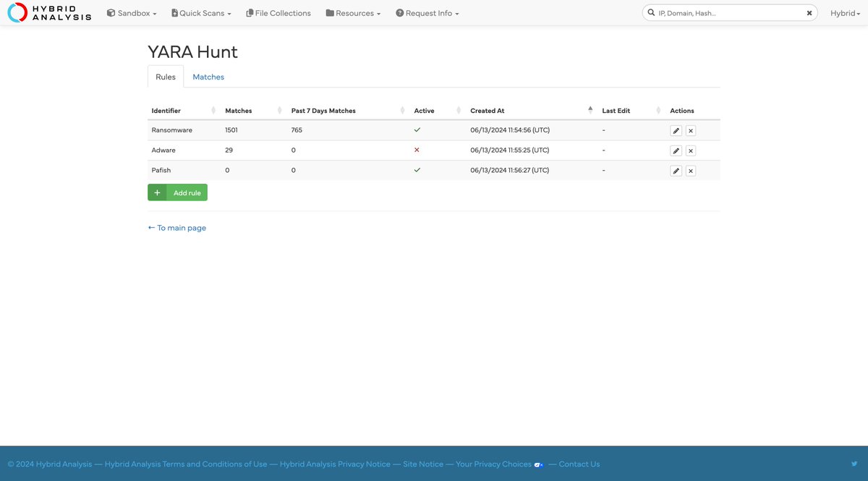Select the Adware identifier cell
Screen dimensions: 868x481
pyautogui.click(x=163, y=150)
